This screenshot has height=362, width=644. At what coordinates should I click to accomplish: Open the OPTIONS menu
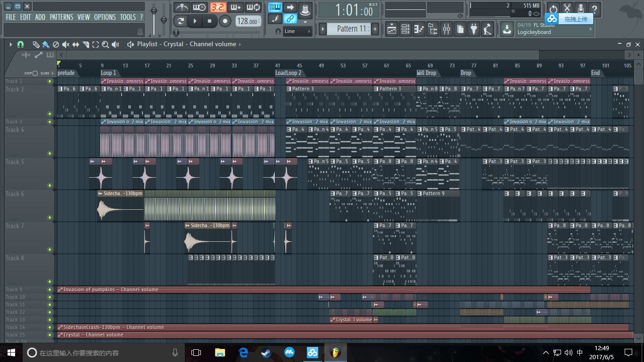coord(105,17)
